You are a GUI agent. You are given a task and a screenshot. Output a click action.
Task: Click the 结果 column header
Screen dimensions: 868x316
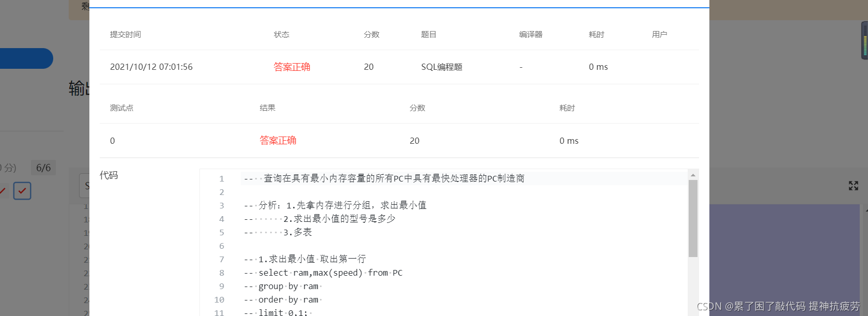268,108
